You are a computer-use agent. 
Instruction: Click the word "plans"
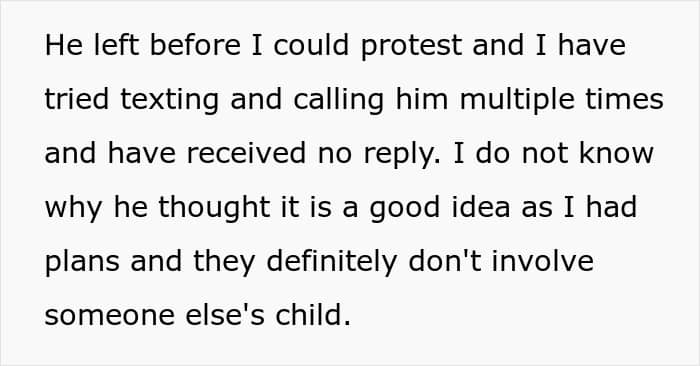point(82,263)
